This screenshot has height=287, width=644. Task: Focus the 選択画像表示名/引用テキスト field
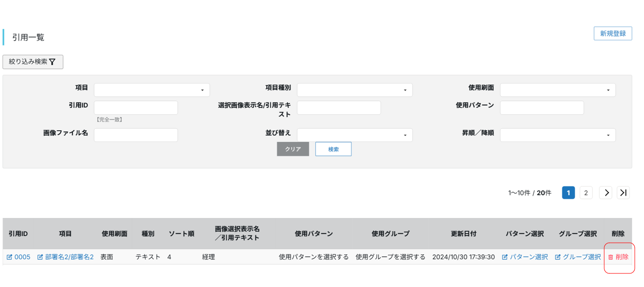[x=339, y=107]
